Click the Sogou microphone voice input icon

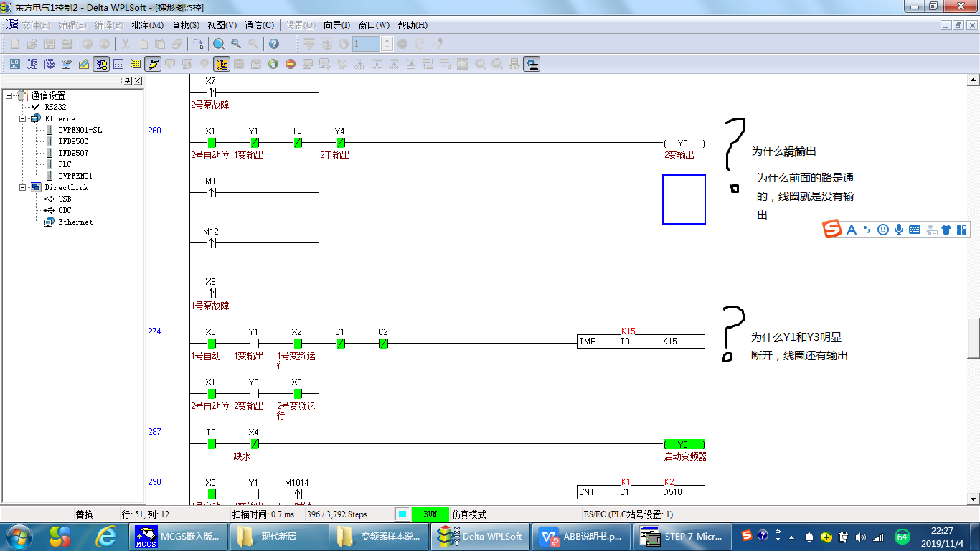[x=899, y=230]
